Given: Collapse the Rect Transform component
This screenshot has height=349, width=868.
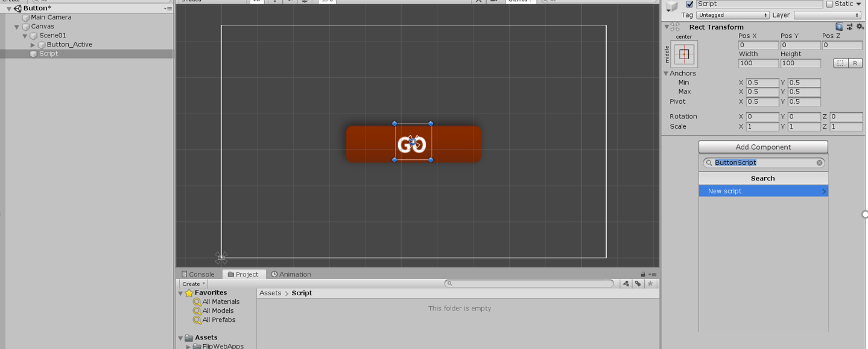Looking at the screenshot, I should 667,27.
